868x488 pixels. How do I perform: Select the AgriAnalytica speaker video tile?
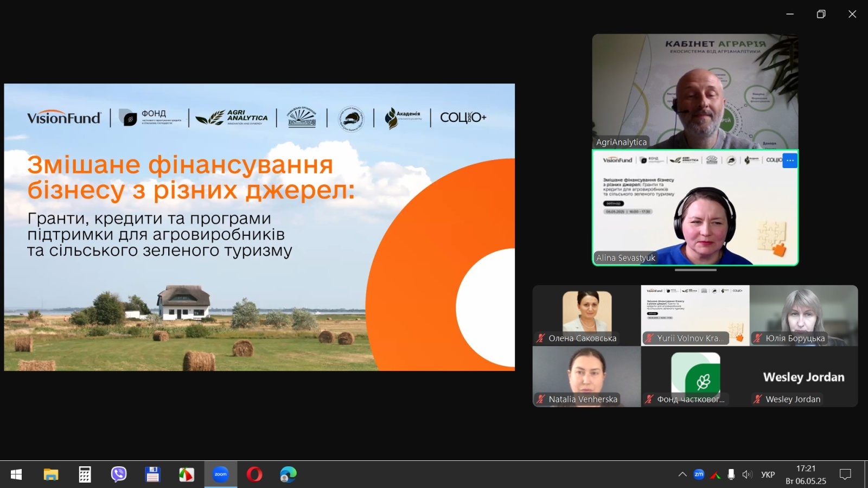coord(695,91)
